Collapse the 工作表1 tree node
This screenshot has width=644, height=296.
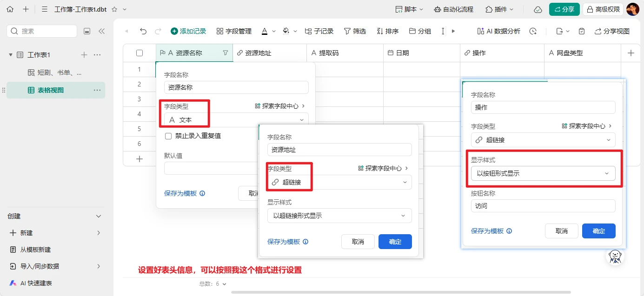(x=11, y=55)
